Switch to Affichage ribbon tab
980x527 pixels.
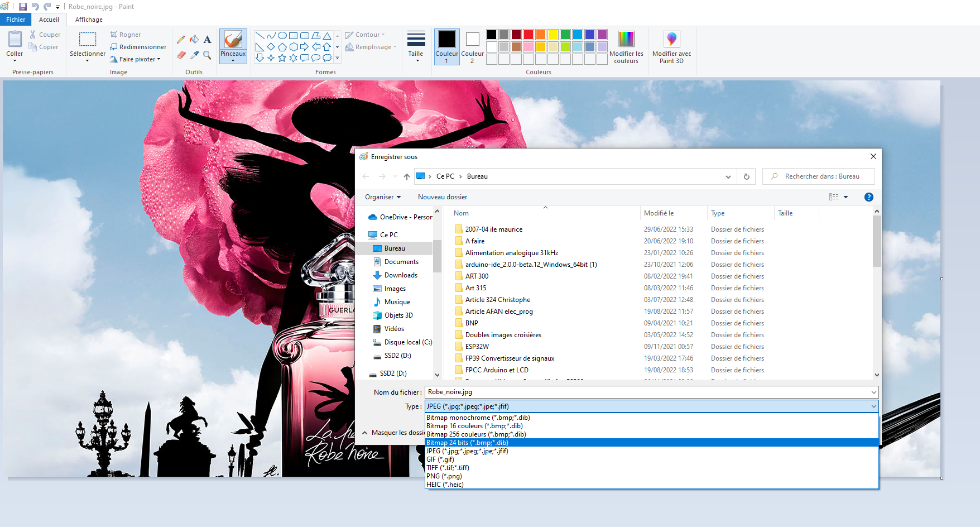click(89, 20)
